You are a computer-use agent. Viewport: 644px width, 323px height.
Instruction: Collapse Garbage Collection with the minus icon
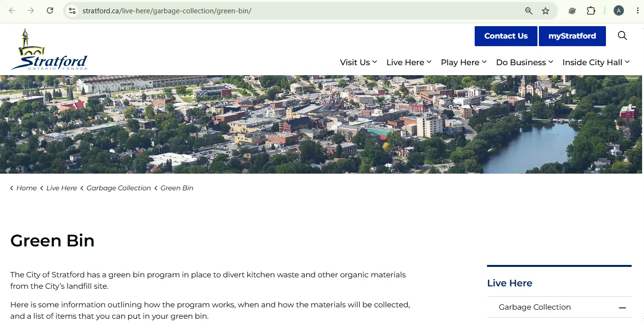click(623, 308)
